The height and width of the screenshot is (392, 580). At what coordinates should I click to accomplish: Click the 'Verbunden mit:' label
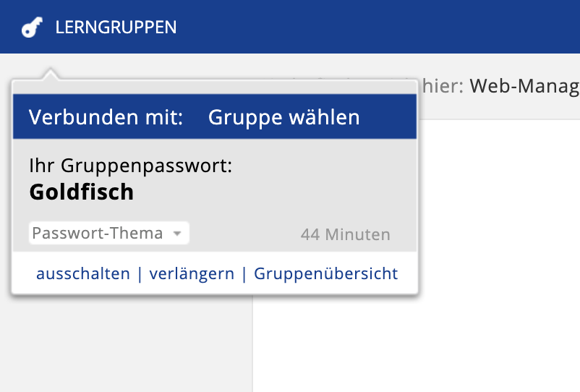click(x=106, y=117)
